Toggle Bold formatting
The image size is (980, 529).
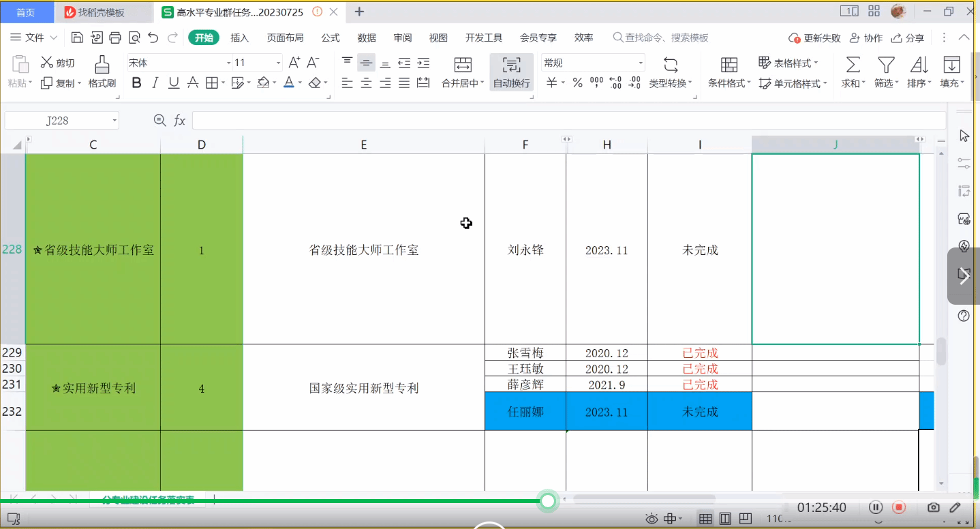pos(136,82)
